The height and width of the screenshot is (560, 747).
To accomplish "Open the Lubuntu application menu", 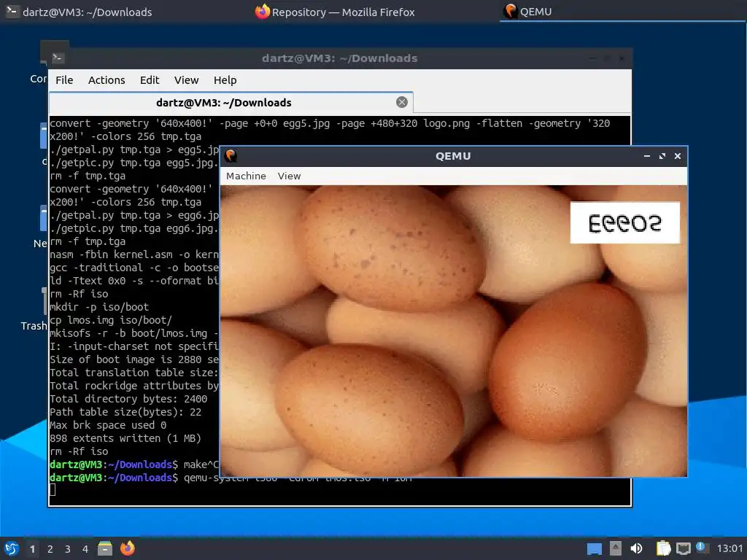I will coord(12,548).
